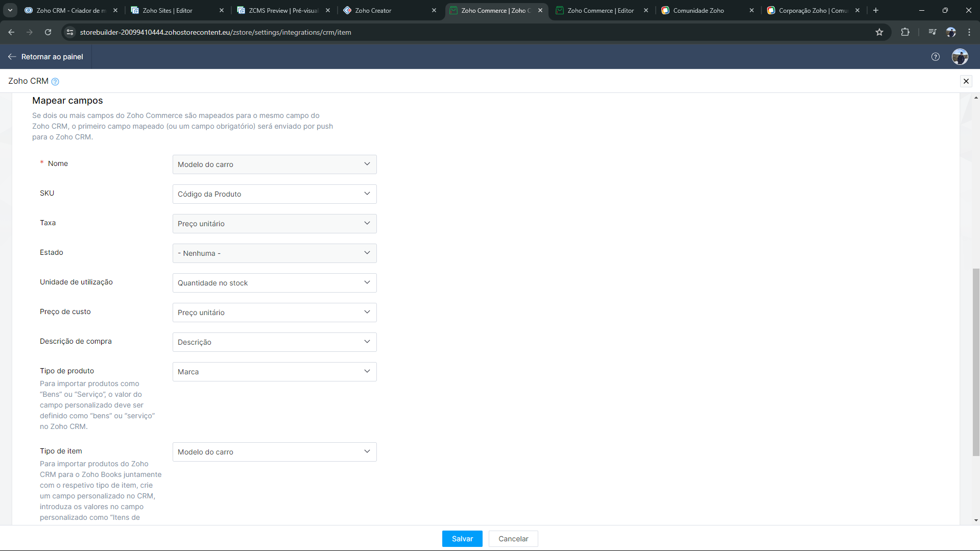Viewport: 980px width, 551px height.
Task: Open site information icon in address bar
Action: point(70,32)
